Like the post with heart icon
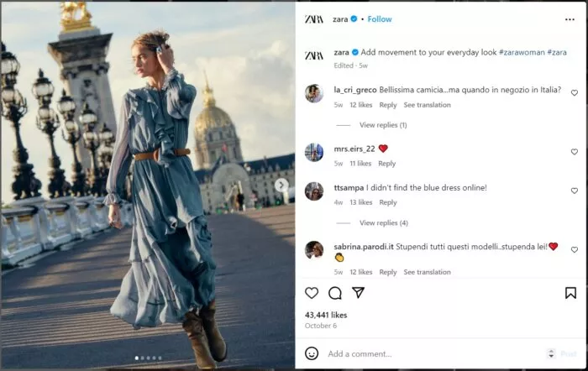 (x=312, y=293)
